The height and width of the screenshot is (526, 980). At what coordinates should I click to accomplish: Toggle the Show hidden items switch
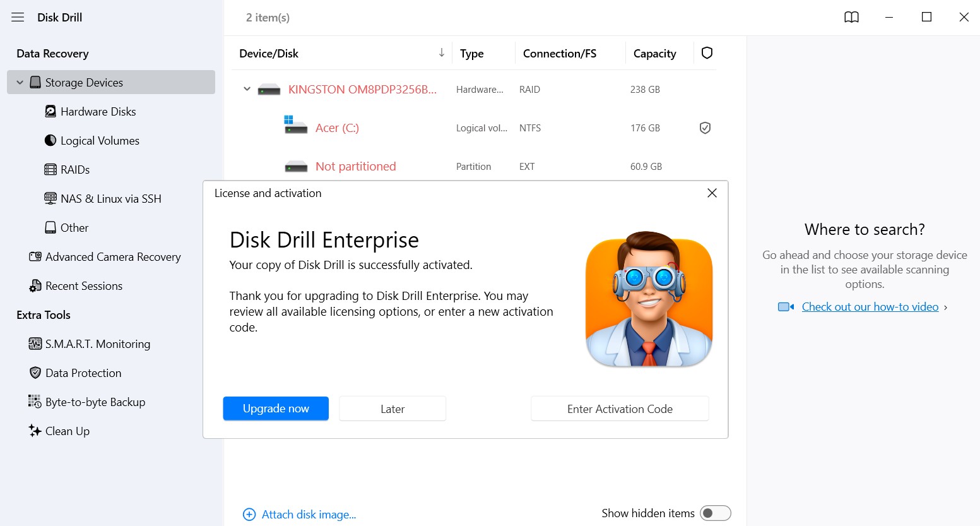click(715, 513)
